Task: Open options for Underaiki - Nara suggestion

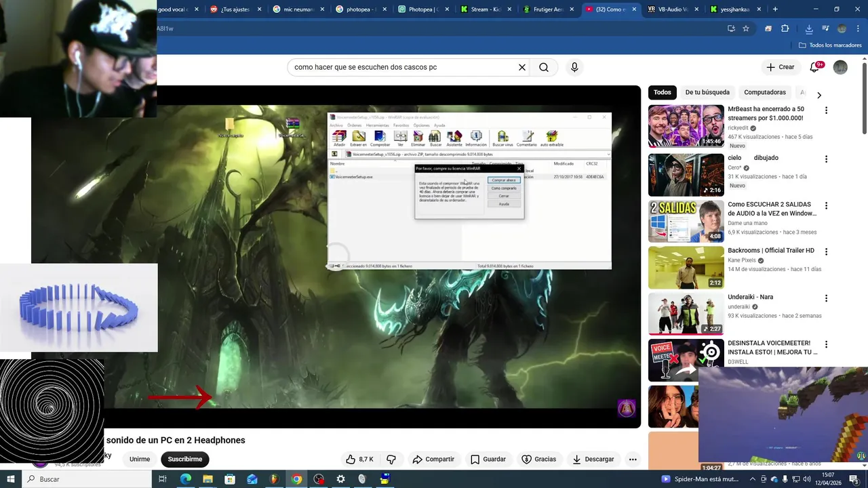Action: click(x=826, y=298)
